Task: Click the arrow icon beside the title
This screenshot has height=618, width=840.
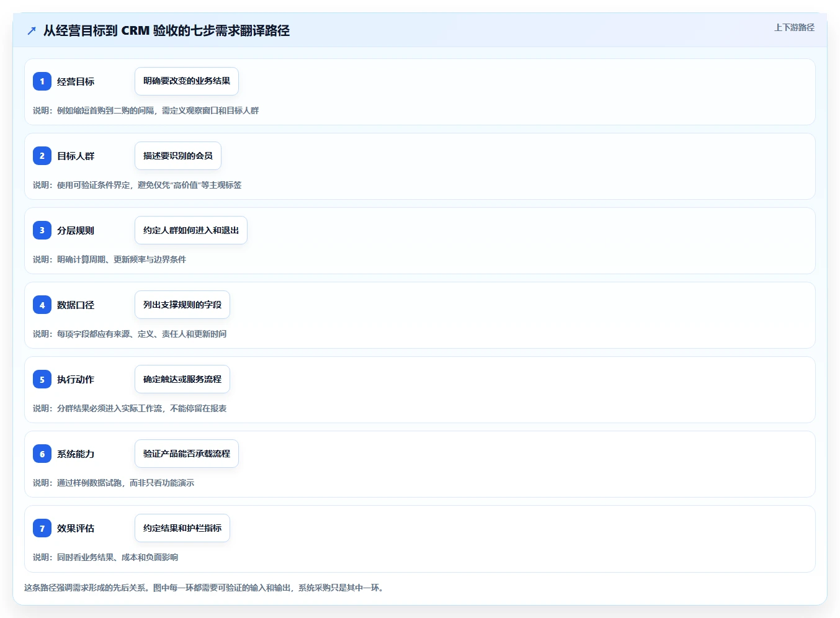Action: pos(32,31)
